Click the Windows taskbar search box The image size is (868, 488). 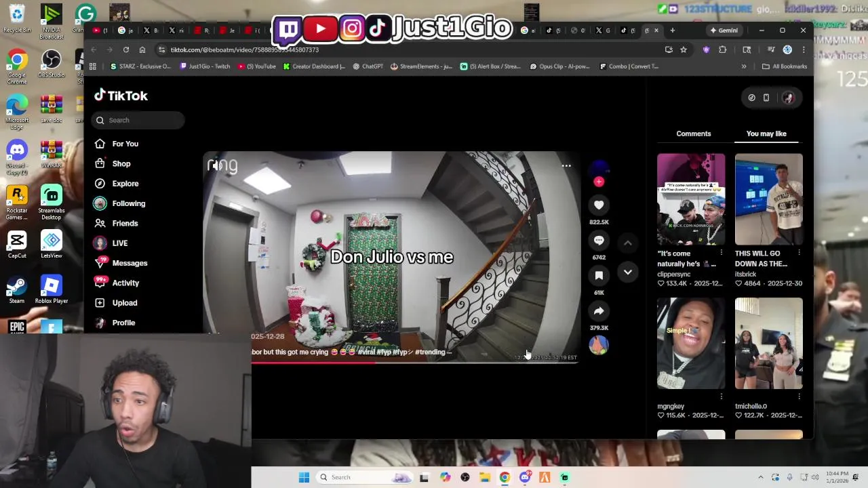pyautogui.click(x=365, y=477)
